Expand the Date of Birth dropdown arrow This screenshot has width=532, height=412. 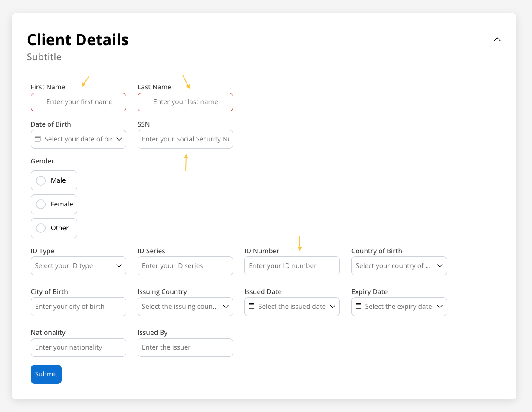[119, 139]
